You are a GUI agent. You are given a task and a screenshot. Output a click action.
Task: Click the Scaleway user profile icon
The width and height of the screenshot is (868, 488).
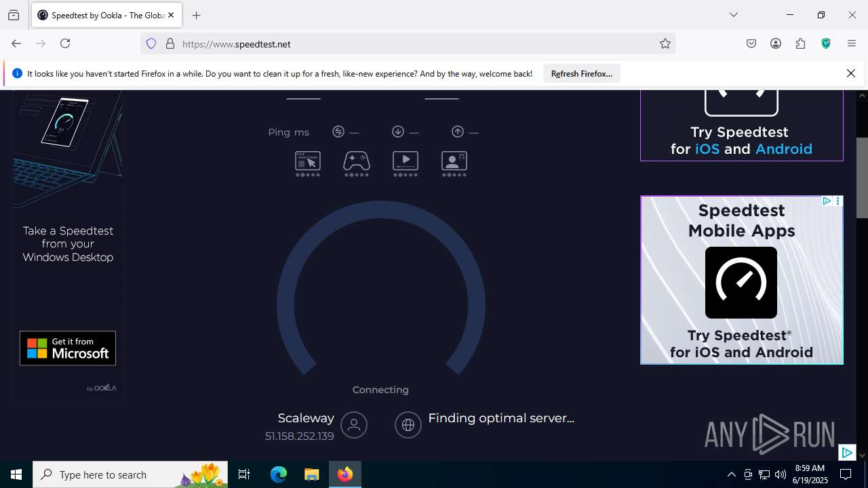coord(354,425)
